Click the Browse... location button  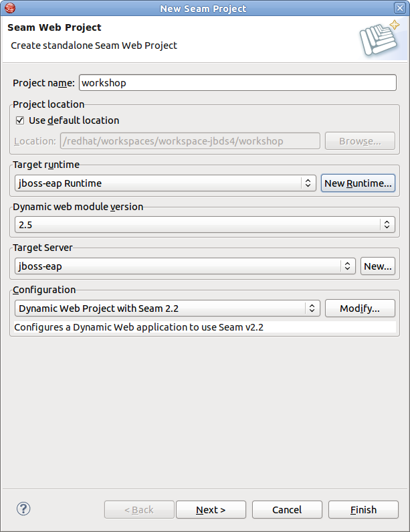[x=359, y=141]
